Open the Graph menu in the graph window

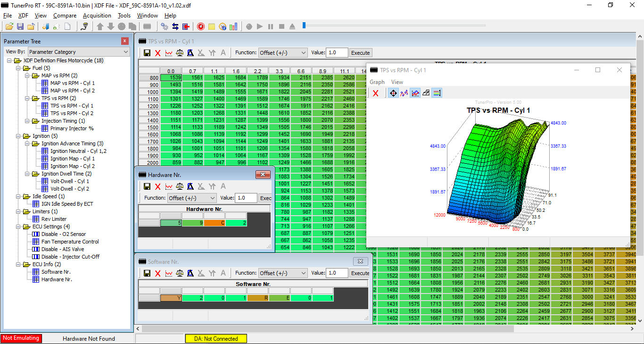(x=377, y=82)
